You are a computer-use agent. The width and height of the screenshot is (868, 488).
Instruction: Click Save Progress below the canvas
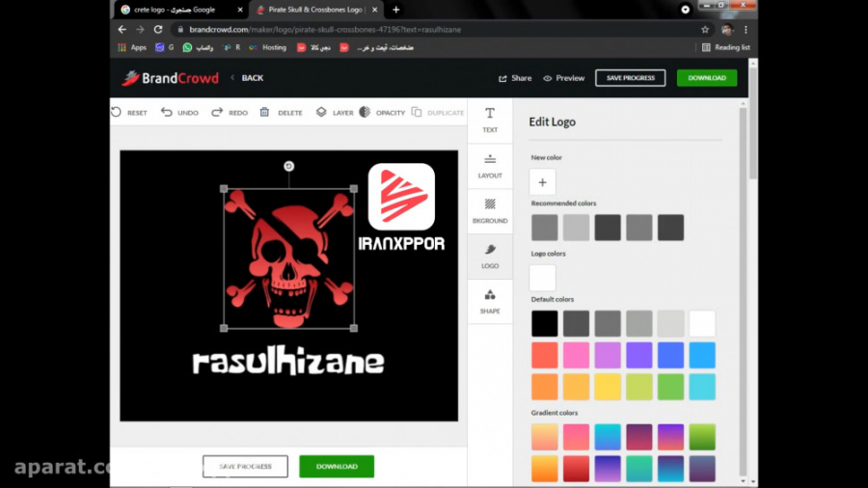(245, 466)
